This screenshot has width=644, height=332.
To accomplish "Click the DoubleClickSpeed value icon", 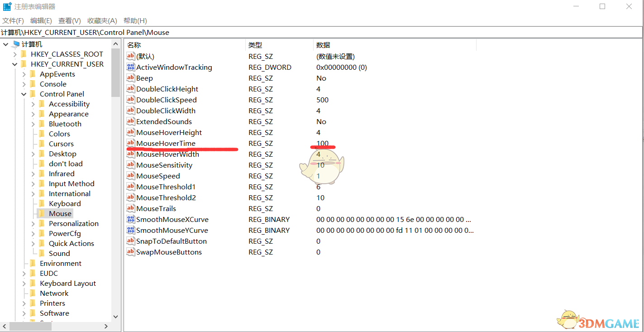I will (131, 100).
